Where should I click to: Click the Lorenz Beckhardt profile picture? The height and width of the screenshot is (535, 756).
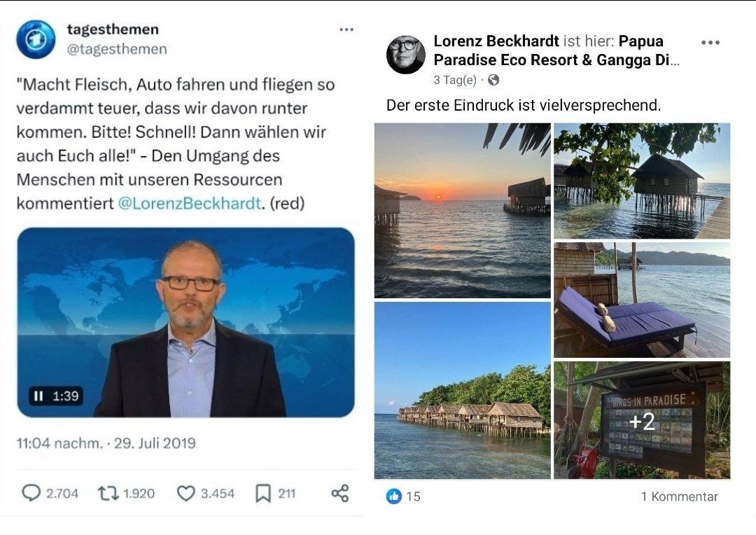point(406,54)
